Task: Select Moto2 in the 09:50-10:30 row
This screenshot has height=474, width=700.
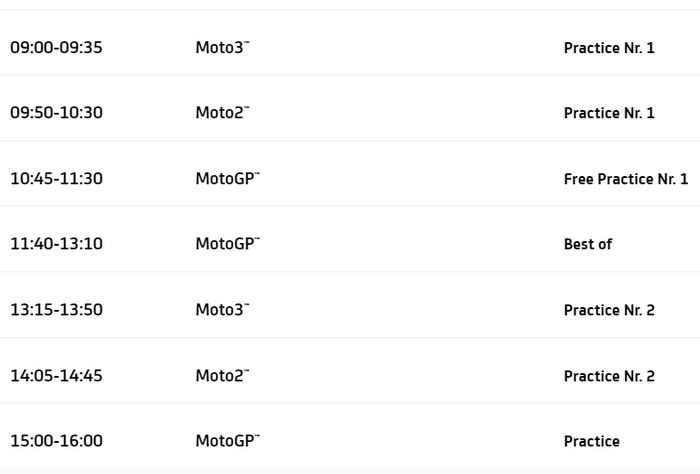Action: point(222,113)
